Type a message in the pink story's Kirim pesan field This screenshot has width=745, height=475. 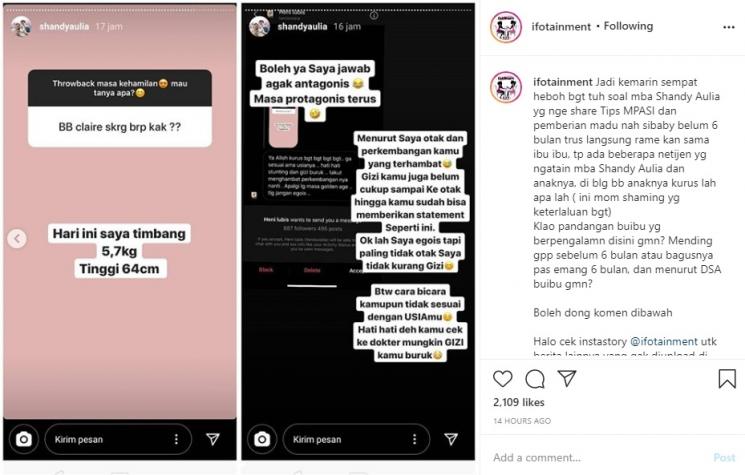pos(112,439)
